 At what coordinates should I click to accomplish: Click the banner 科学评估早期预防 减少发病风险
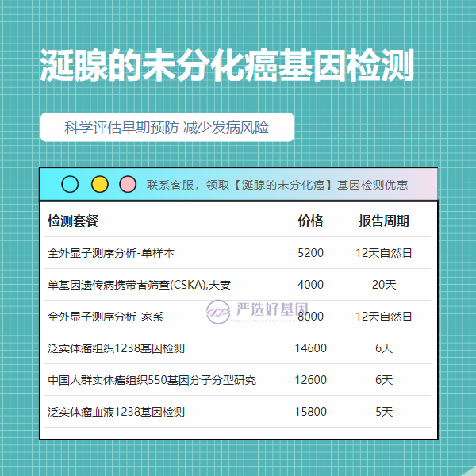click(x=167, y=127)
